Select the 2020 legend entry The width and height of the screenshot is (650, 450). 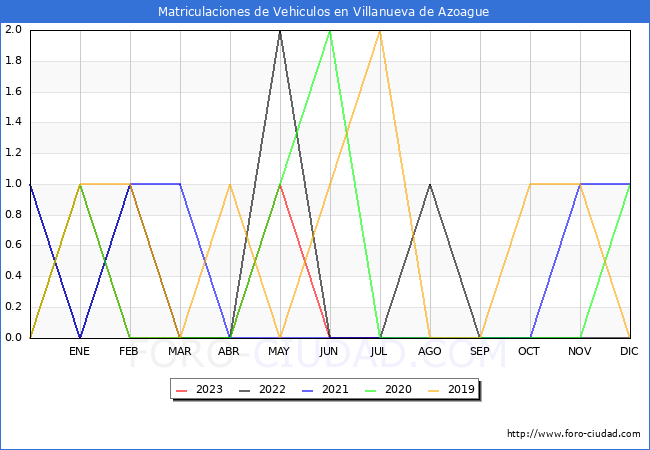389,390
